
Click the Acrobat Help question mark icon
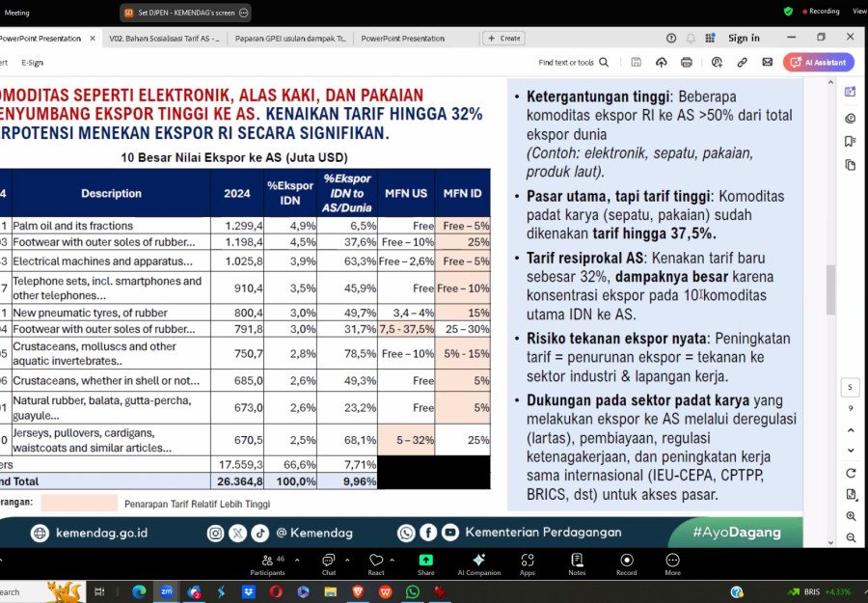click(671, 39)
